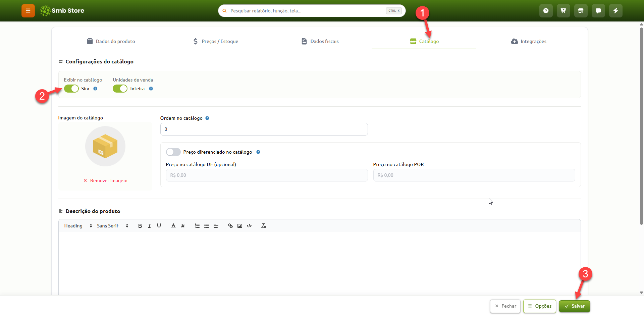Apply italic formatting in description editor

point(149,226)
